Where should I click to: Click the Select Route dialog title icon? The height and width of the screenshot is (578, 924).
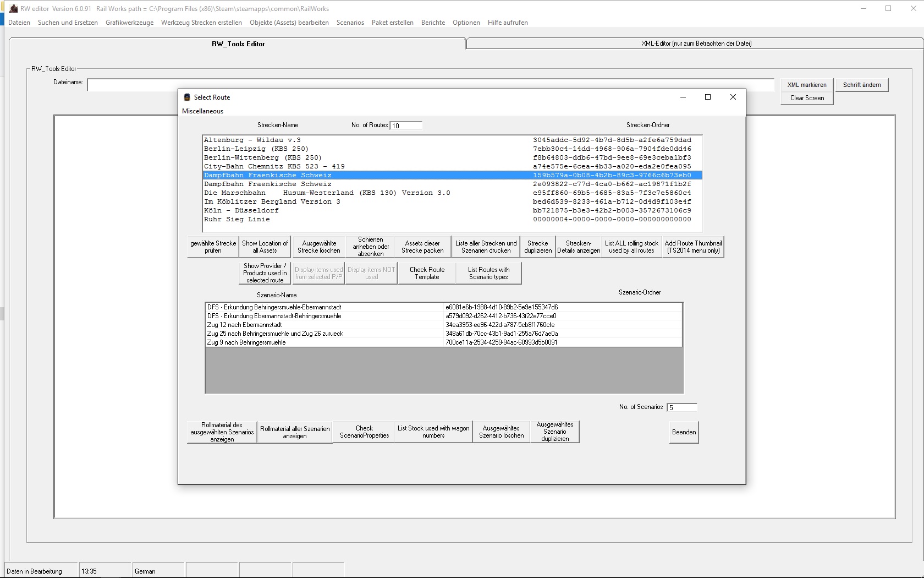point(187,97)
